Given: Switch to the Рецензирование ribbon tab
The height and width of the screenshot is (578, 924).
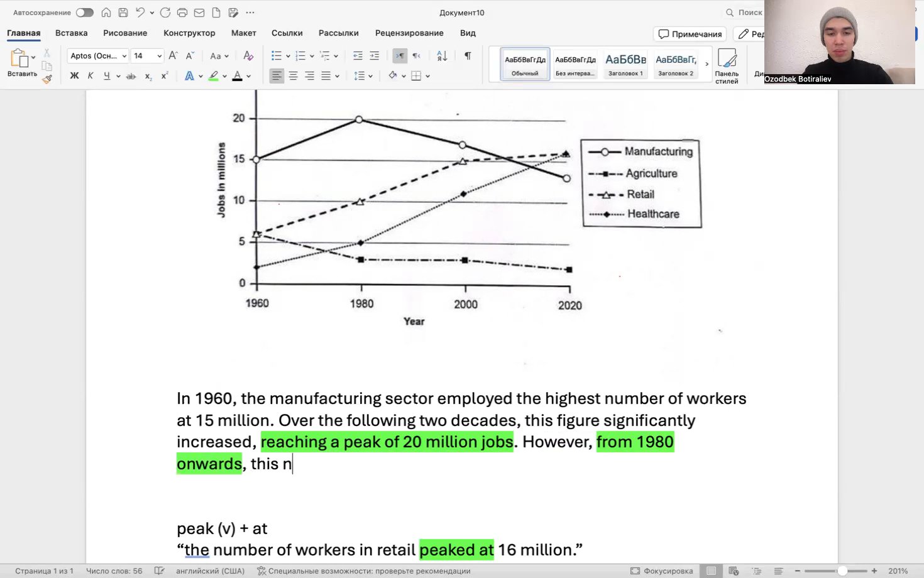Looking at the screenshot, I should tap(409, 33).
